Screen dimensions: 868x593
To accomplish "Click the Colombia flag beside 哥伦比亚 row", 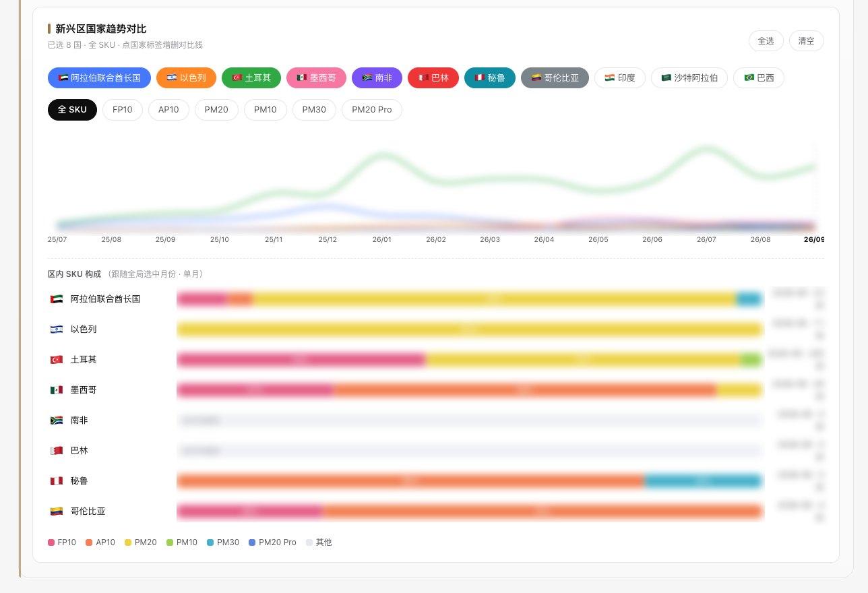I will click(x=57, y=511).
